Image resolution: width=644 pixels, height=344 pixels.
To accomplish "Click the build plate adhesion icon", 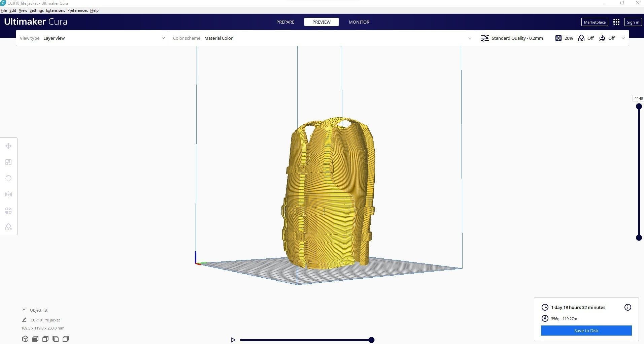I will tap(602, 38).
